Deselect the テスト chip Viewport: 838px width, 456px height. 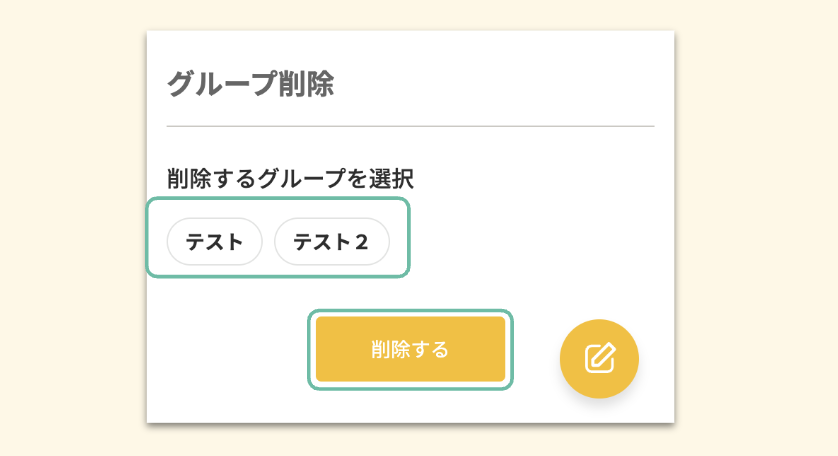click(x=214, y=242)
